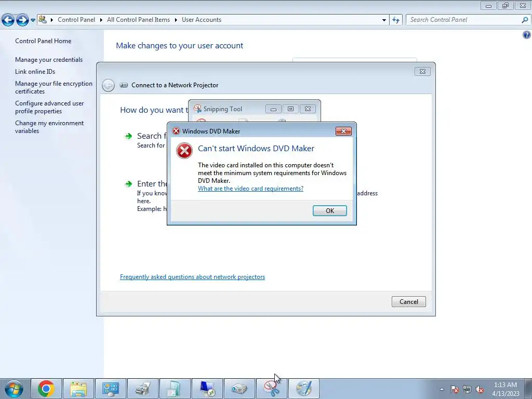Open the recent pages dropdown arrow
The width and height of the screenshot is (532, 399).
[x=33, y=20]
